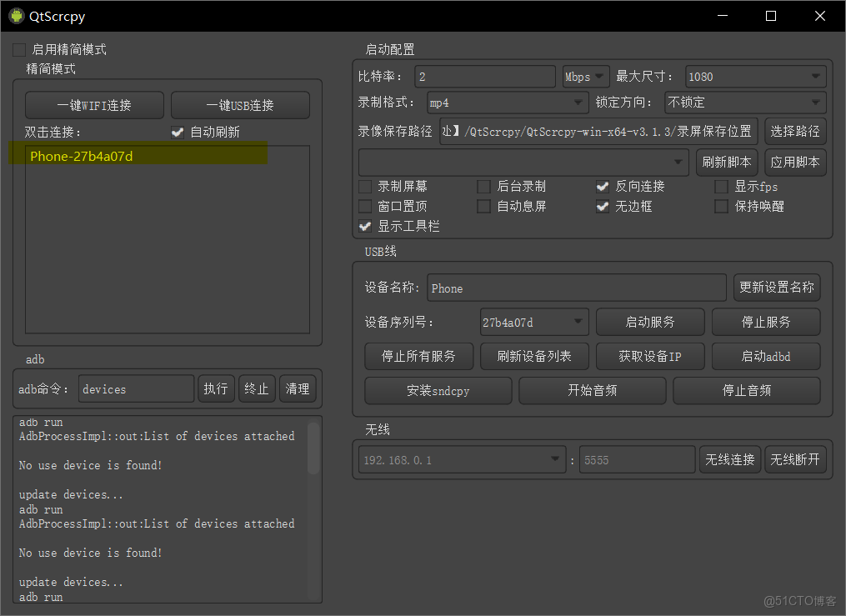
Task: Click the 一键USB连接 button
Action: click(x=240, y=105)
